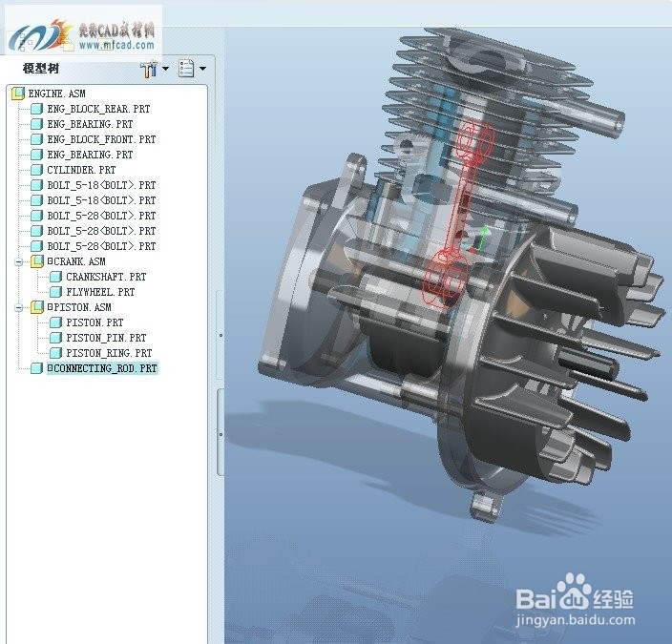Select CRANKSHAFT.PRT part icon
The image size is (672, 644).
[x=55, y=277]
